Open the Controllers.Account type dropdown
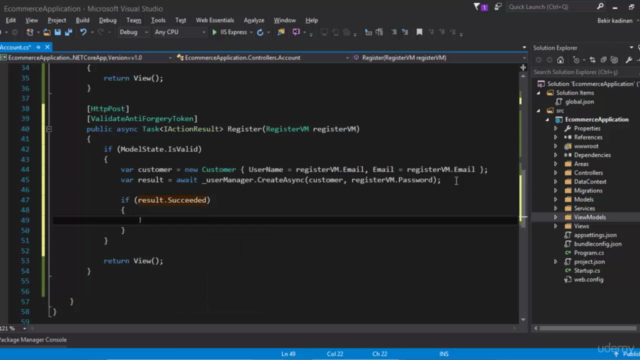Screen dimensions: 640x360 (x=347, y=58)
